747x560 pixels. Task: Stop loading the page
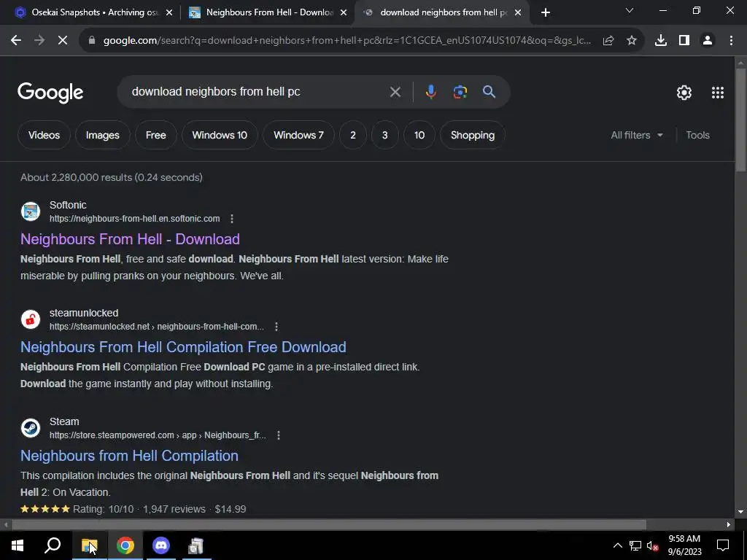pyautogui.click(x=63, y=41)
